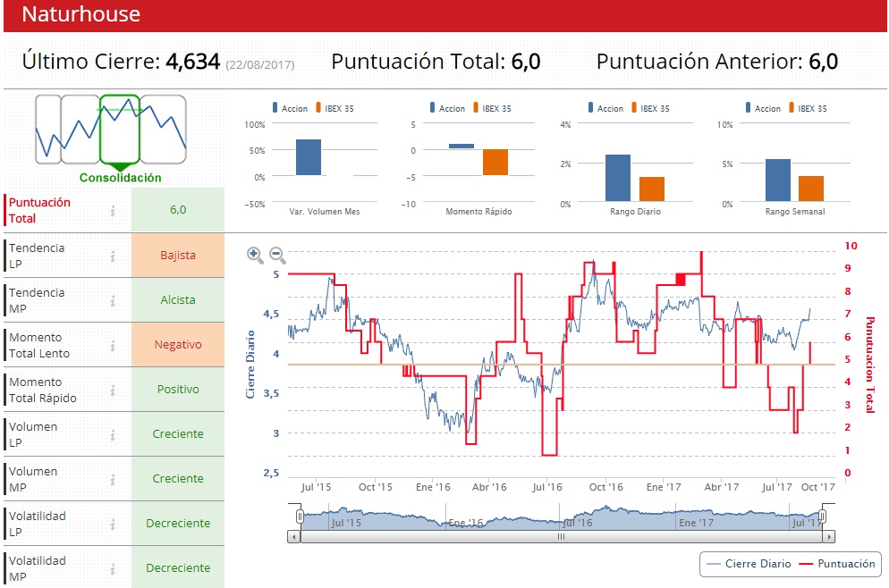Click the Naturhouse header title

(81, 14)
